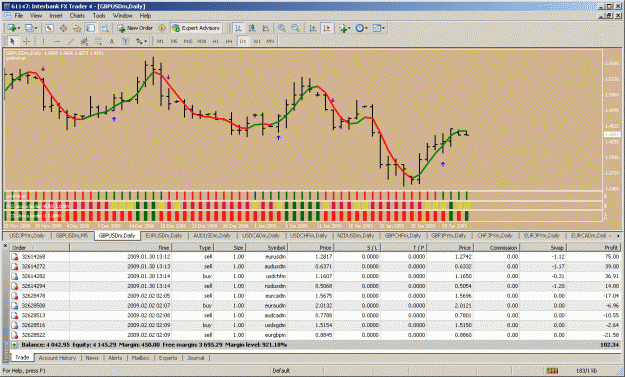Open the Insert menu

click(56, 16)
